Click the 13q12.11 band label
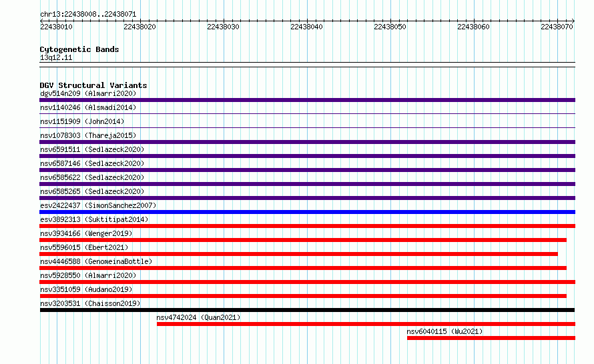 pos(56,57)
